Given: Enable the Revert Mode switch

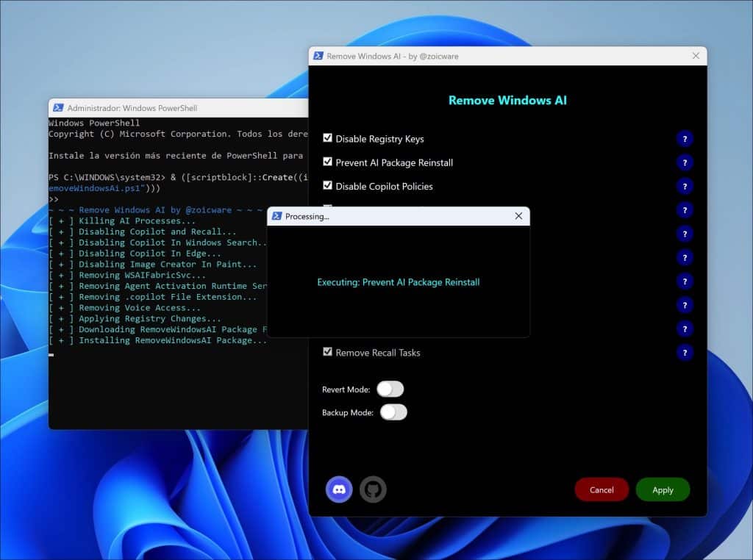Looking at the screenshot, I should (x=390, y=389).
